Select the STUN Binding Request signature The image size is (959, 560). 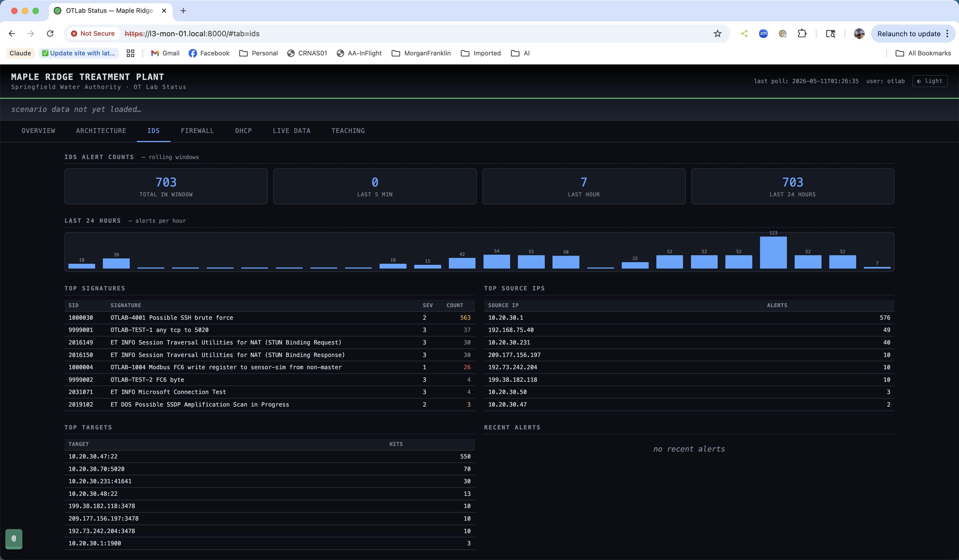click(x=269, y=342)
